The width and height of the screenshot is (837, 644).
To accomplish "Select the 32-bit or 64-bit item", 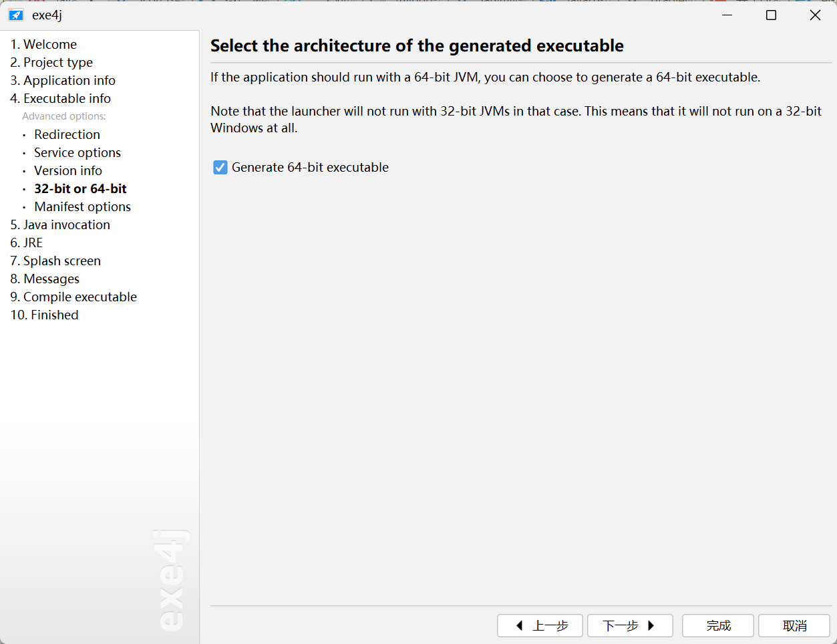I will point(80,188).
